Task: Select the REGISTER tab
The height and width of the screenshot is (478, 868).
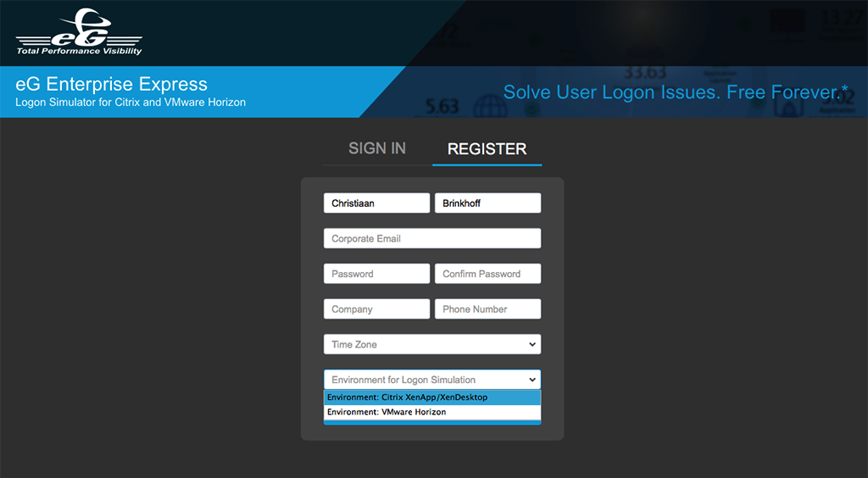Action: pyautogui.click(x=487, y=149)
